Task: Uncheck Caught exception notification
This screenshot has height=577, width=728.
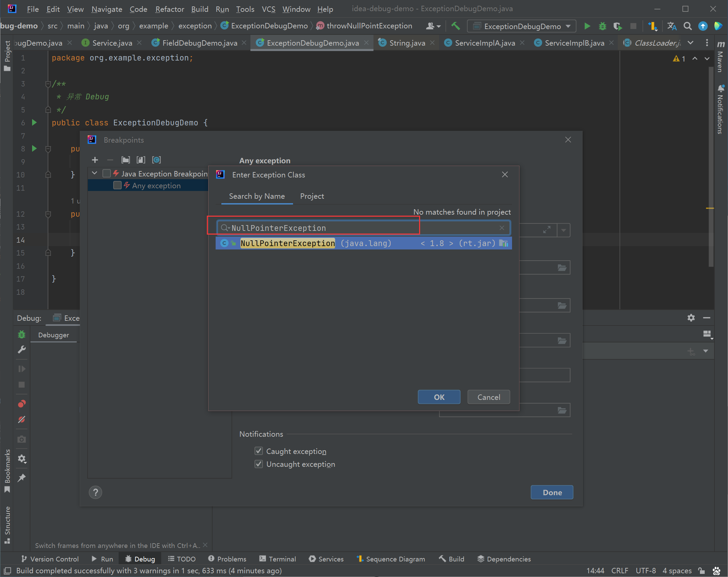Action: click(259, 451)
